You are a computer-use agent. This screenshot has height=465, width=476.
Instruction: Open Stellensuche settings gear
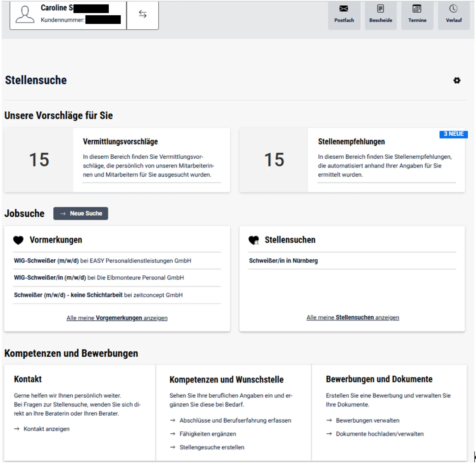pos(457,81)
